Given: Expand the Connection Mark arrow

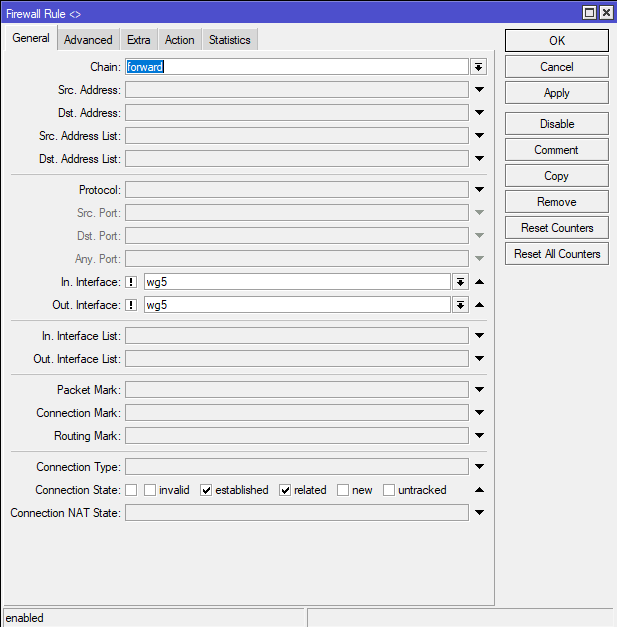Looking at the screenshot, I should coord(479,413).
